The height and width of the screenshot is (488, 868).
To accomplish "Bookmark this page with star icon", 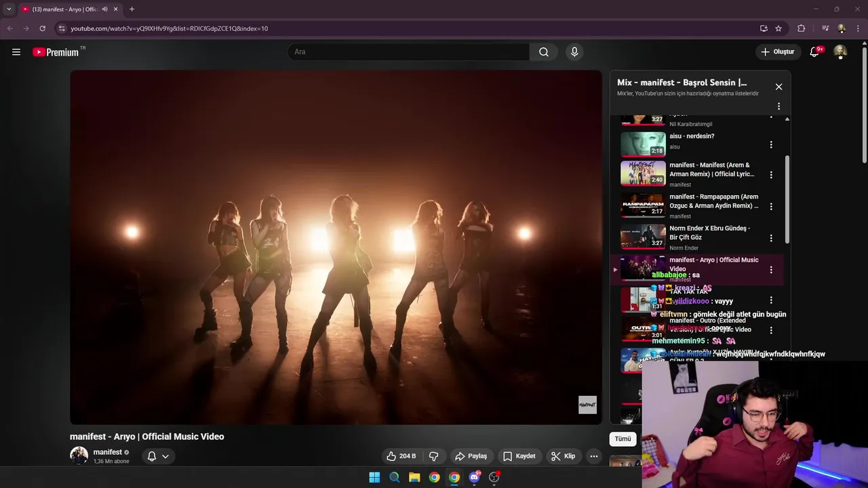I will pos(778,28).
